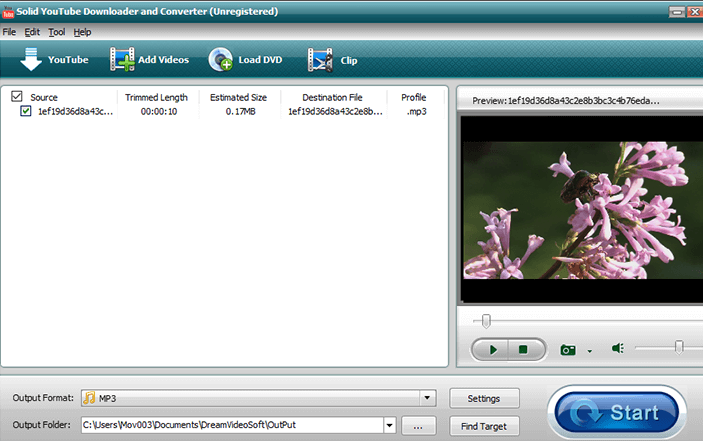Stop the preview playback

(x=524, y=350)
